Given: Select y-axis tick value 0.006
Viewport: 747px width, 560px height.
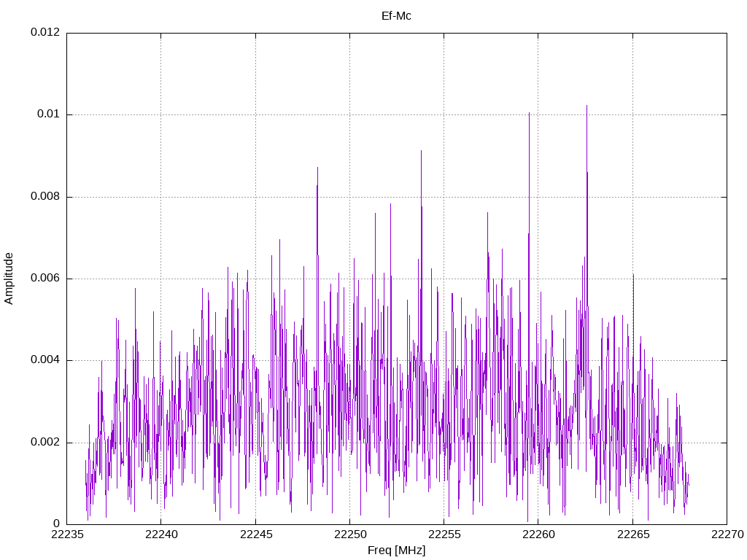Looking at the screenshot, I should click(45, 278).
